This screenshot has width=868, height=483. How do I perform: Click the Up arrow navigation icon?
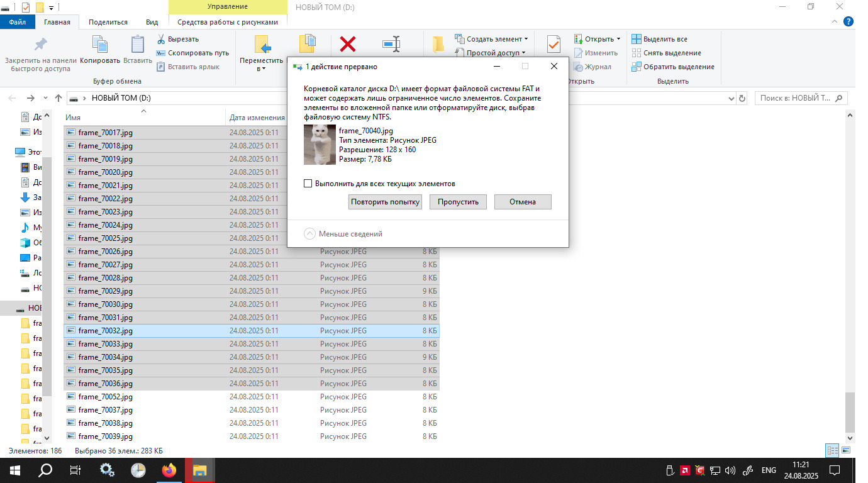click(x=58, y=98)
